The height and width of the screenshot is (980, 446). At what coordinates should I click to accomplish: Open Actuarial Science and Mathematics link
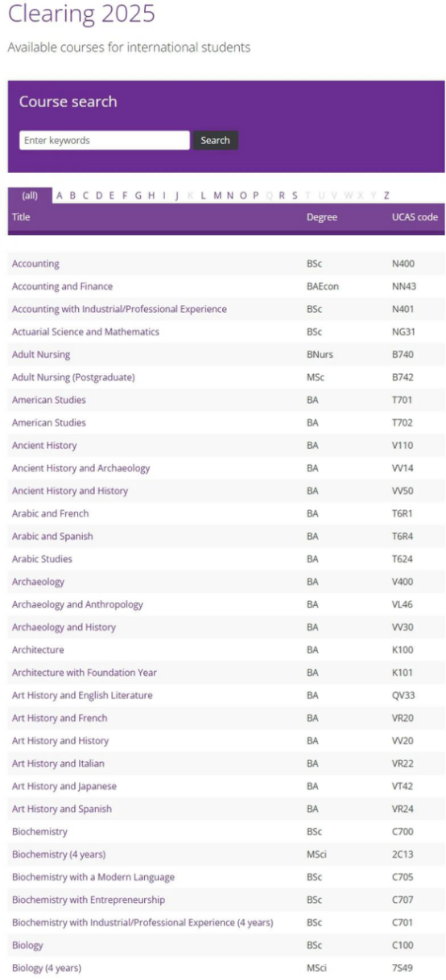click(x=85, y=331)
